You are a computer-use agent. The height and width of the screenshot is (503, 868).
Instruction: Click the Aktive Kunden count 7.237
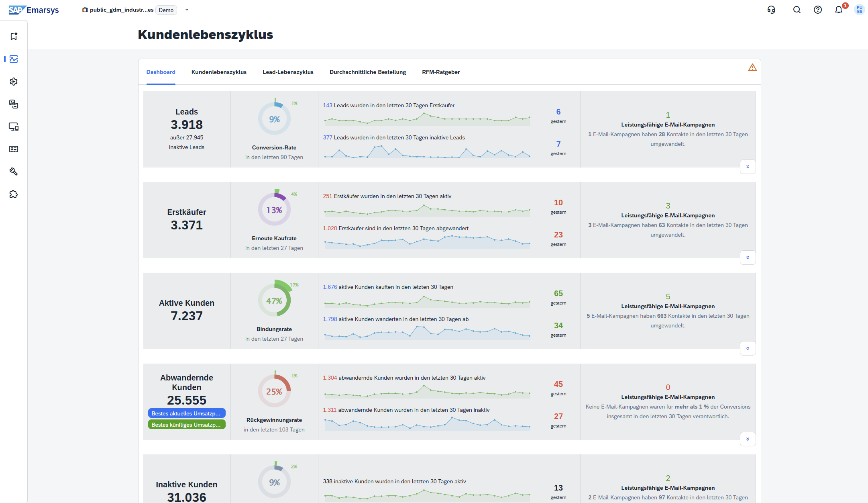(x=187, y=316)
